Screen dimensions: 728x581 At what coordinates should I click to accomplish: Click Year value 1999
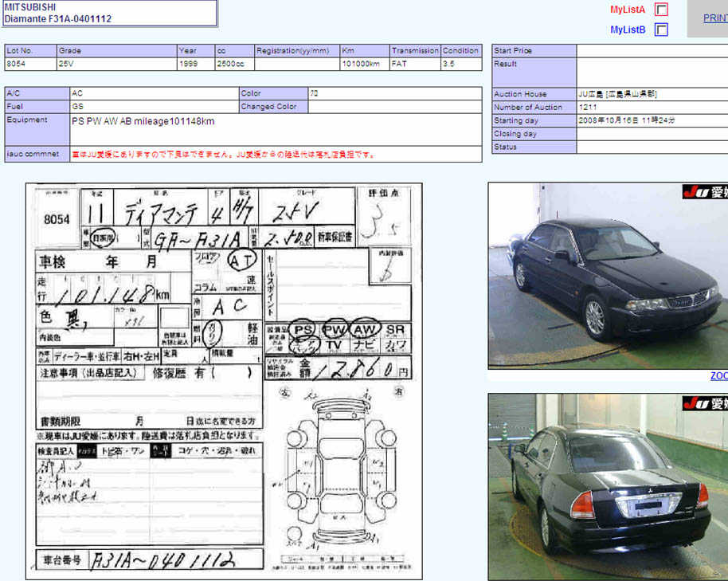[188, 64]
